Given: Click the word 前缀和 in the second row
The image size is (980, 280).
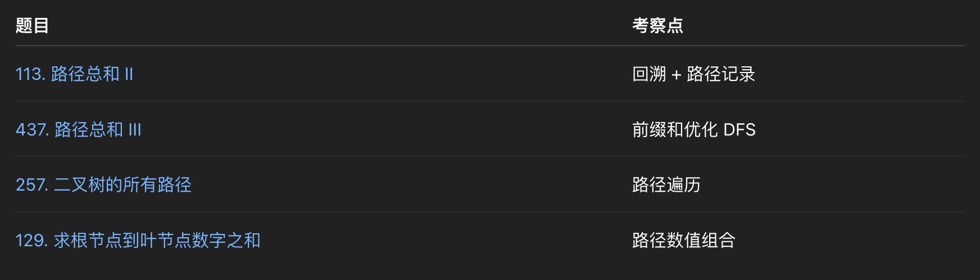Looking at the screenshot, I should pos(657,129).
